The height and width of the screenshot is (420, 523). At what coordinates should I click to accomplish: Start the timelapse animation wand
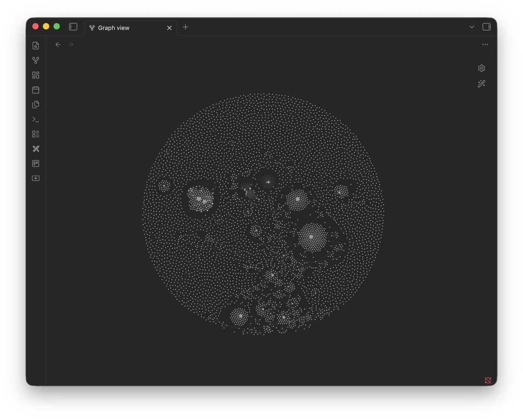tap(482, 84)
